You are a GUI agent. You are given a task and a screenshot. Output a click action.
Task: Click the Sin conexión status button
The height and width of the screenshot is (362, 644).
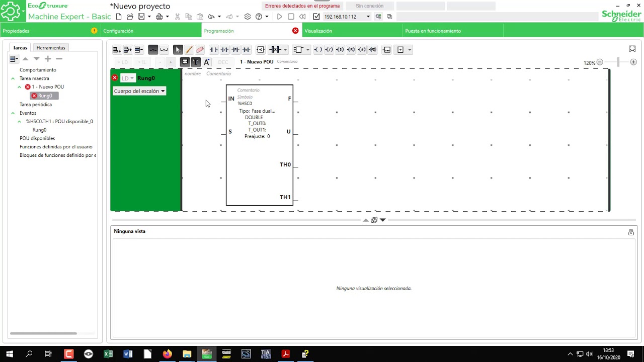click(x=369, y=6)
